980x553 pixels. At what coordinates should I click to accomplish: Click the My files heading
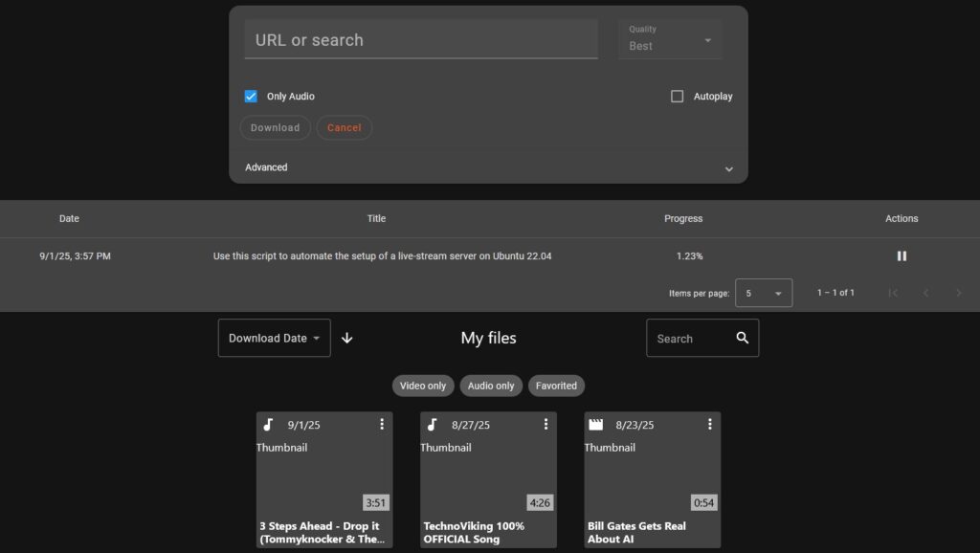click(488, 338)
